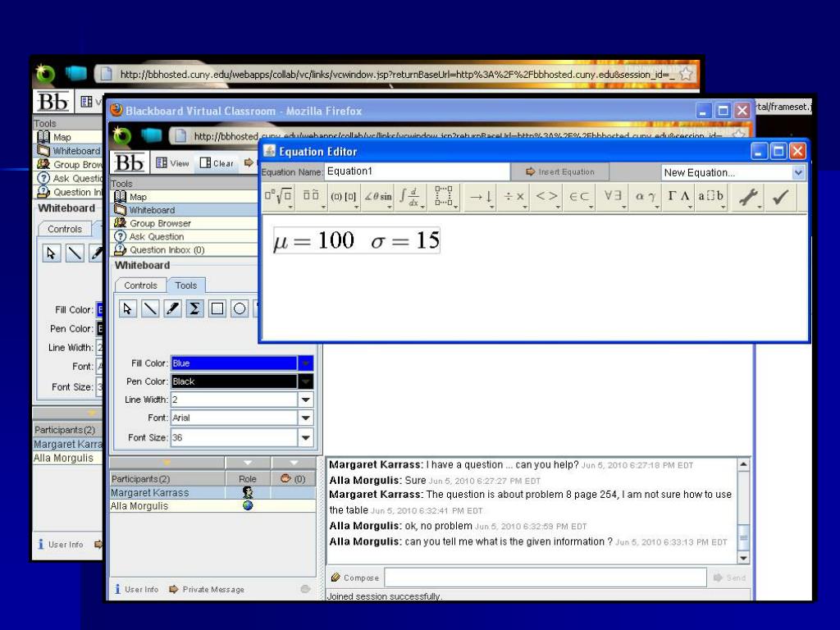Open Whiteboard tool in front window list
840x630 pixels.
[152, 210]
